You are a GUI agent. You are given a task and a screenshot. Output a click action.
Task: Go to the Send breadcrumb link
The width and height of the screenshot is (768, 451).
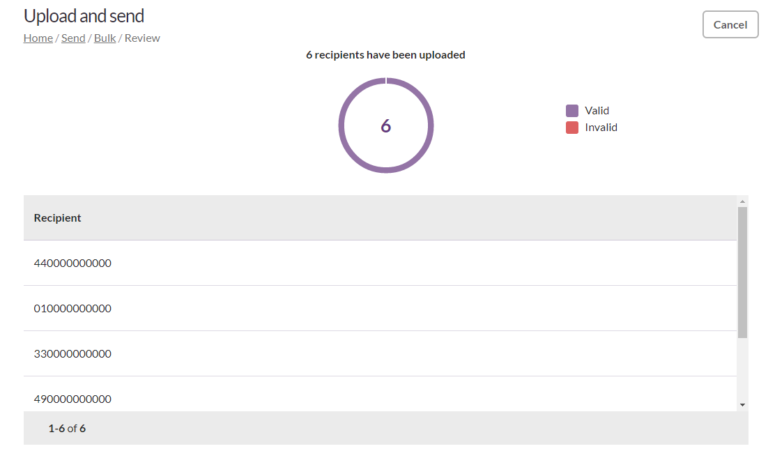(x=73, y=38)
